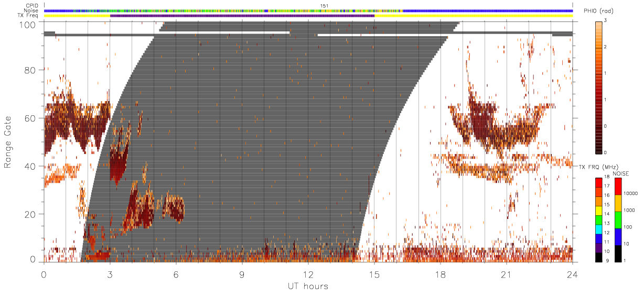Click the "14" value on TX FRQ scale
644x297 pixels.
607,214
